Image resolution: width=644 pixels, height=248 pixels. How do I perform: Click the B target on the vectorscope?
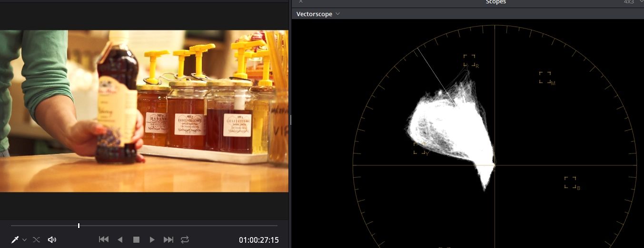coord(570,182)
